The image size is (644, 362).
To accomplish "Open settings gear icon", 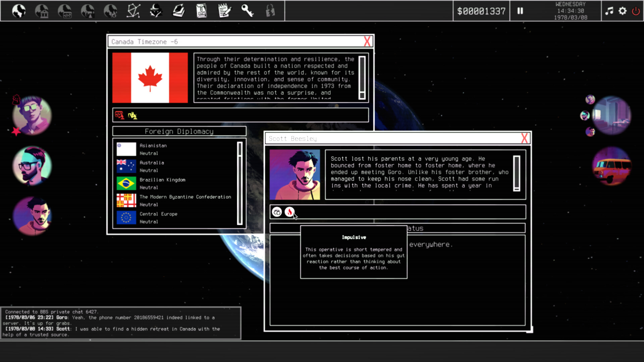I will (623, 11).
